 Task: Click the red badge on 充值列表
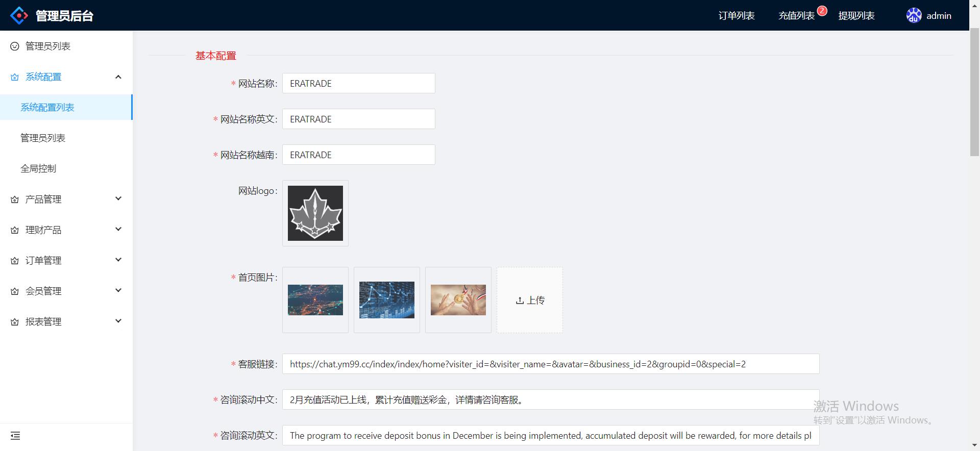click(x=822, y=11)
